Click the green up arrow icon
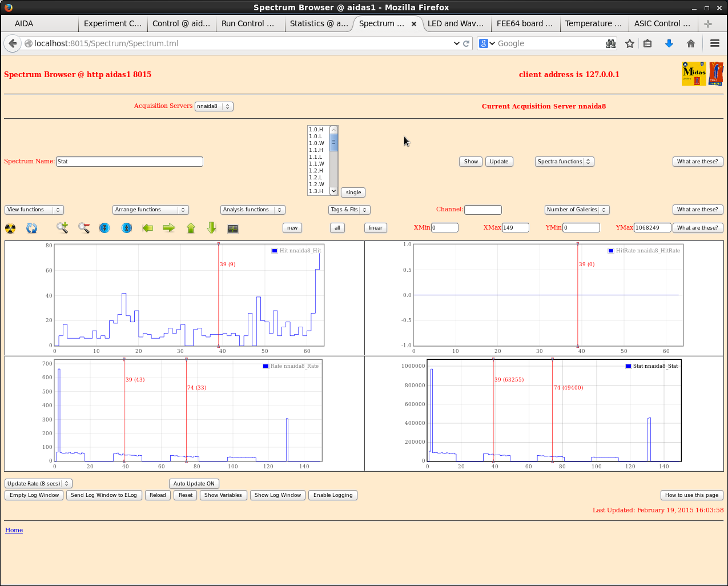Screen dimensions: 728x586 (x=191, y=228)
